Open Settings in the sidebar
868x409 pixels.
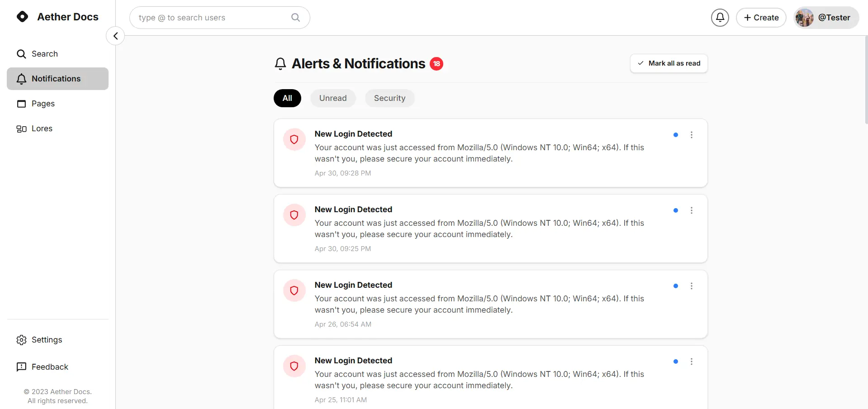(x=58, y=340)
